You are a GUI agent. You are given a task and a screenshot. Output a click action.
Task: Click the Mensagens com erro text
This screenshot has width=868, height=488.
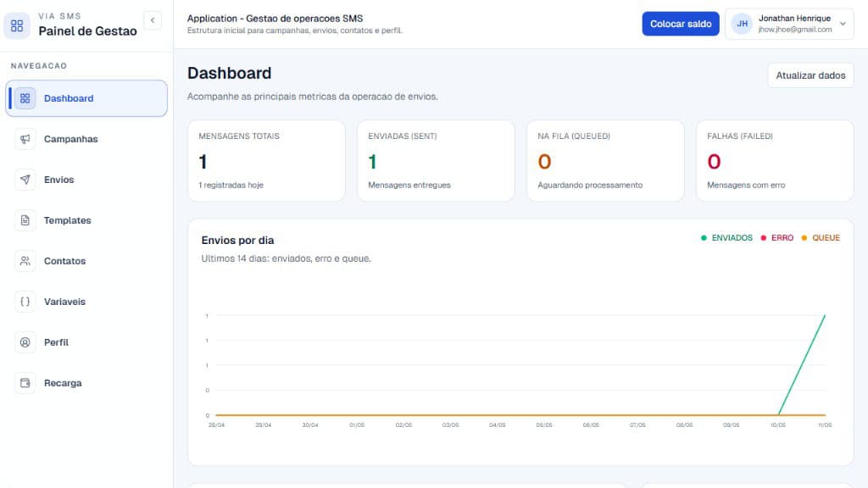coord(746,186)
